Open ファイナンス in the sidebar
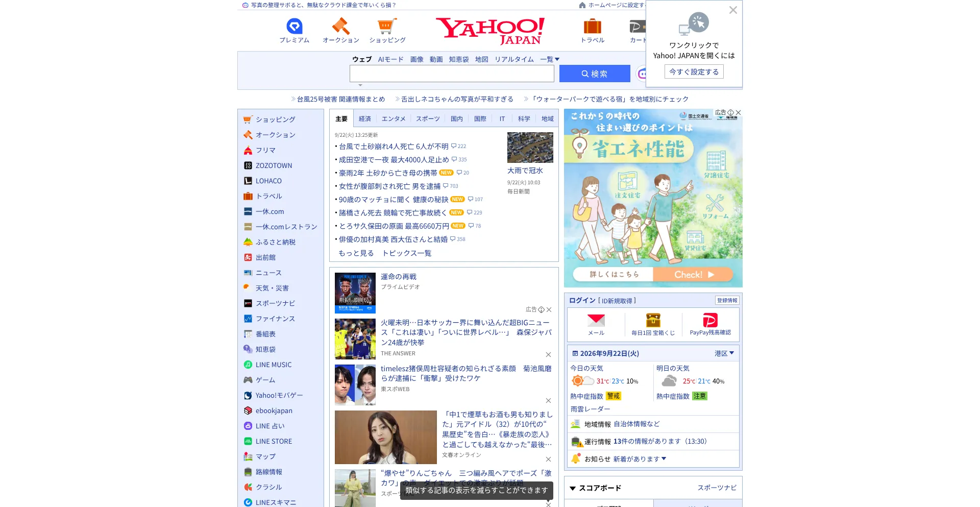The image size is (980, 507). (x=275, y=319)
